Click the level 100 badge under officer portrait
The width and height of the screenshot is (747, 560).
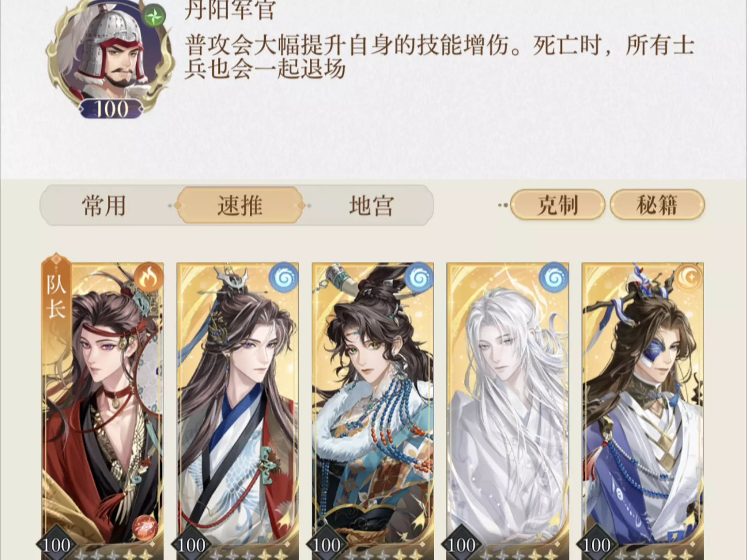[111, 109]
